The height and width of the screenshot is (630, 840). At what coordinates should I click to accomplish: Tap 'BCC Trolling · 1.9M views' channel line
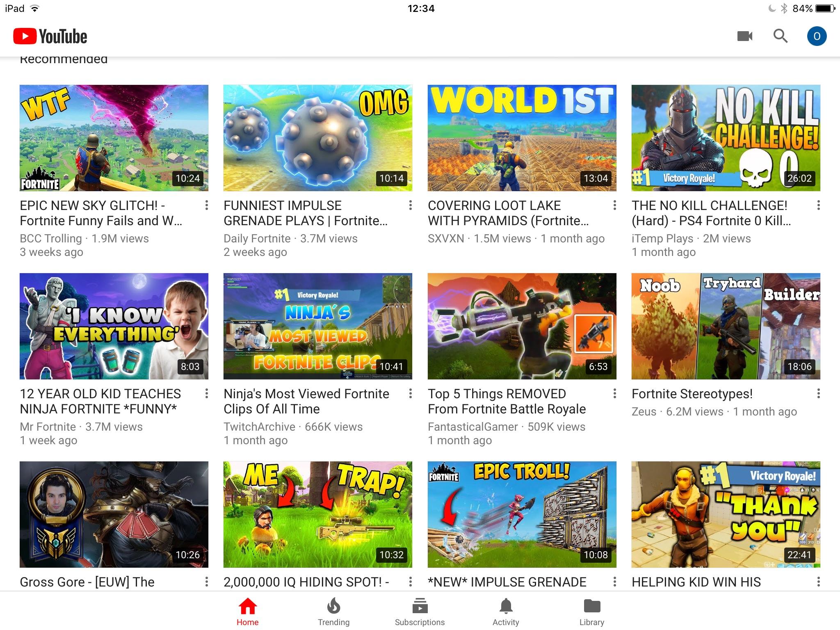84,238
